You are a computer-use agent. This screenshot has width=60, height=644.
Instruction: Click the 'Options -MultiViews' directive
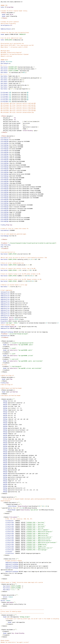tap(6, 61)
